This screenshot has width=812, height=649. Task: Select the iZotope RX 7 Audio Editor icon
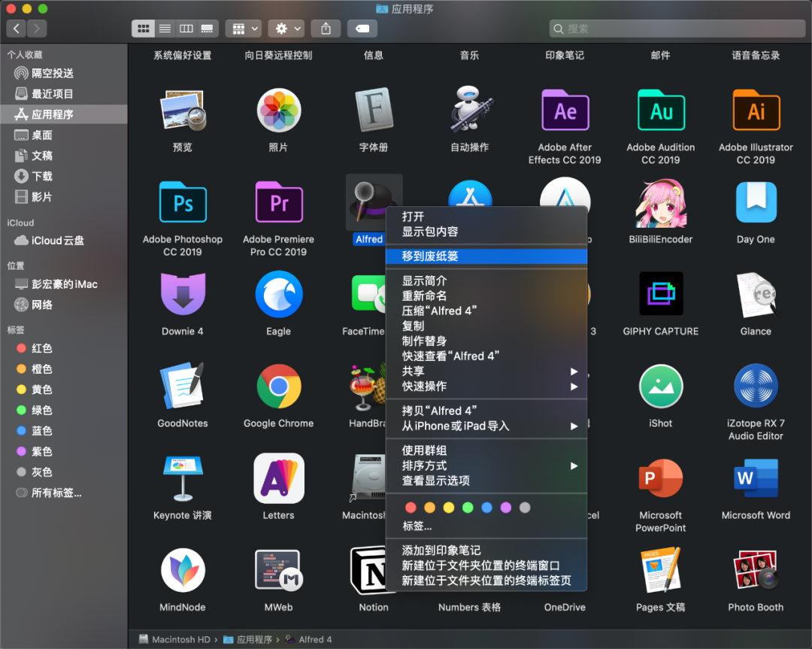click(x=756, y=387)
